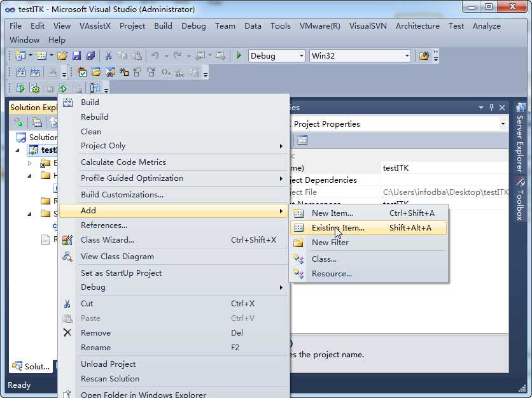Image resolution: width=532 pixels, height=398 pixels.
Task: Click the first green-arrow icon in third toolbar row
Action: click(x=20, y=89)
